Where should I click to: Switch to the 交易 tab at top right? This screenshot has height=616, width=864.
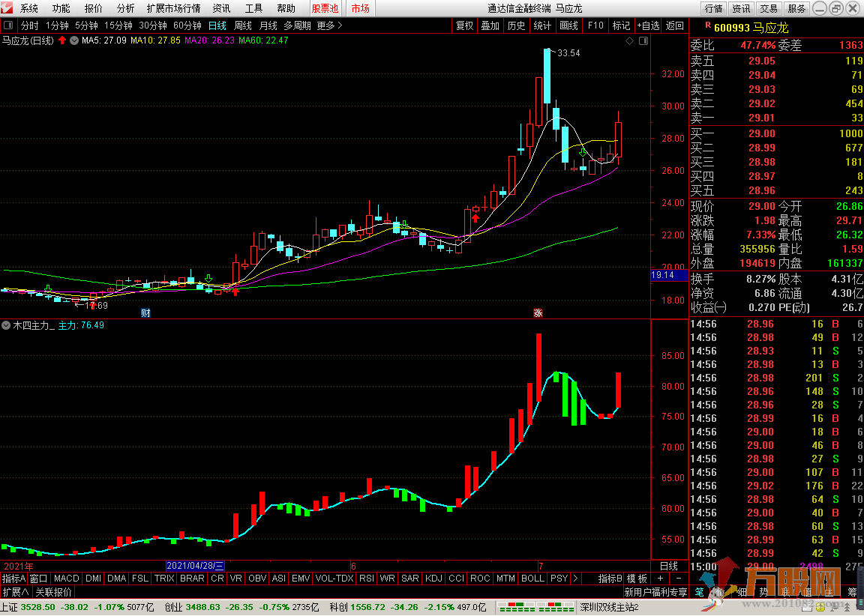pos(769,8)
